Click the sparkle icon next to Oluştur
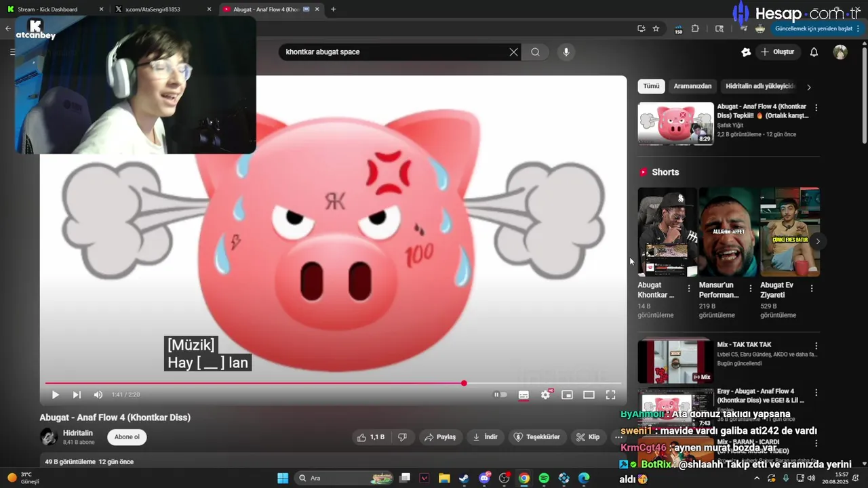 point(746,52)
